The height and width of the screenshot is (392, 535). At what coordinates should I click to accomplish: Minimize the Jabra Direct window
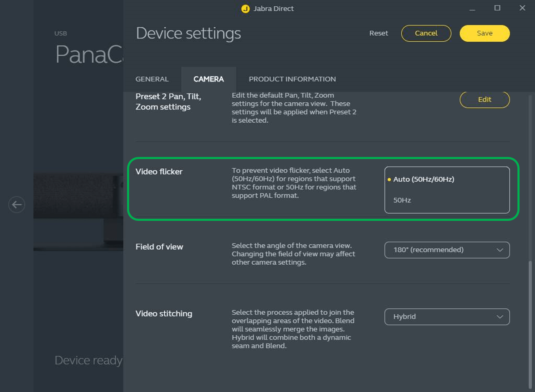(472, 9)
